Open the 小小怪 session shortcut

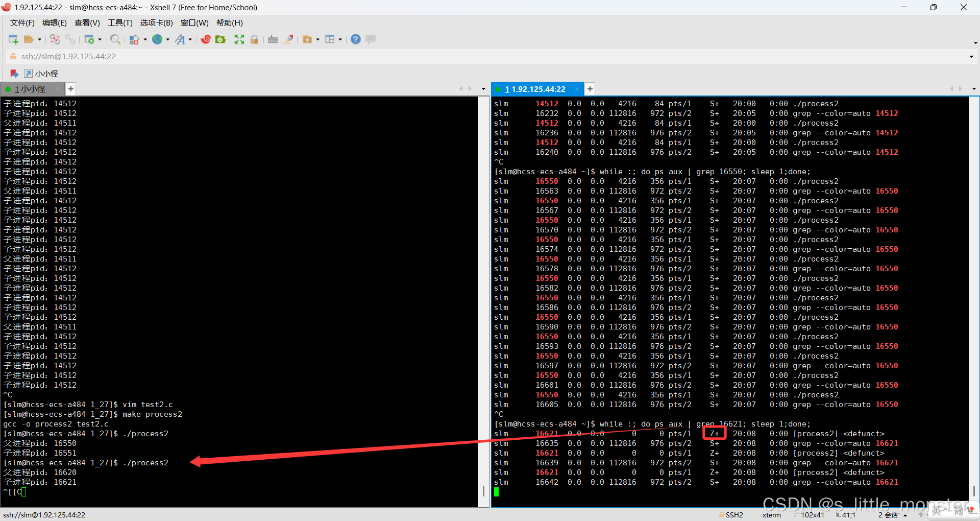click(x=41, y=74)
